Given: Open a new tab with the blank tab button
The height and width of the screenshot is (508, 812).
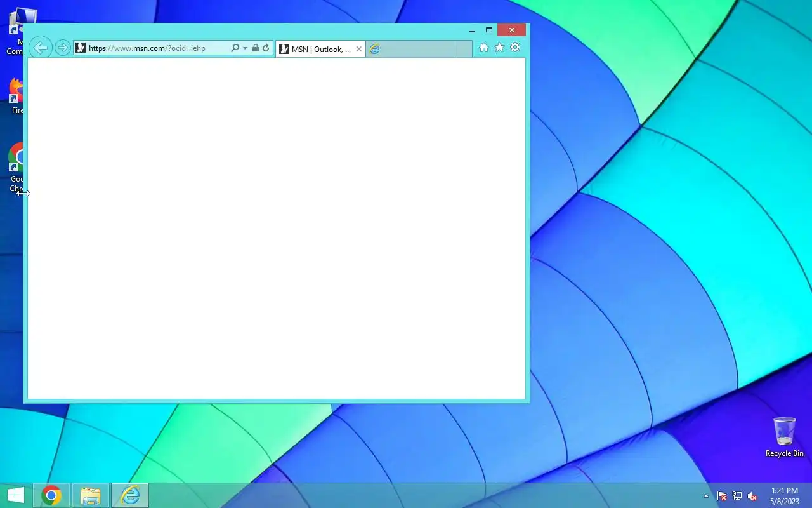Looking at the screenshot, I should (x=464, y=49).
